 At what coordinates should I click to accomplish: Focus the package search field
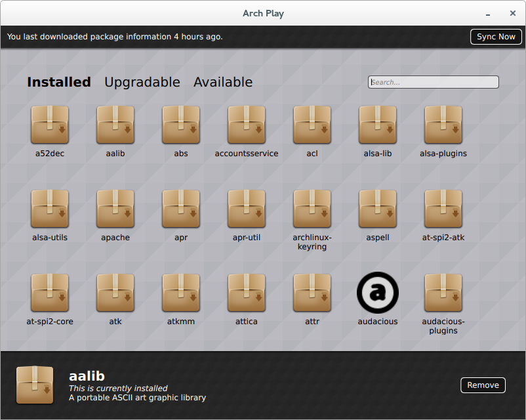(x=434, y=82)
